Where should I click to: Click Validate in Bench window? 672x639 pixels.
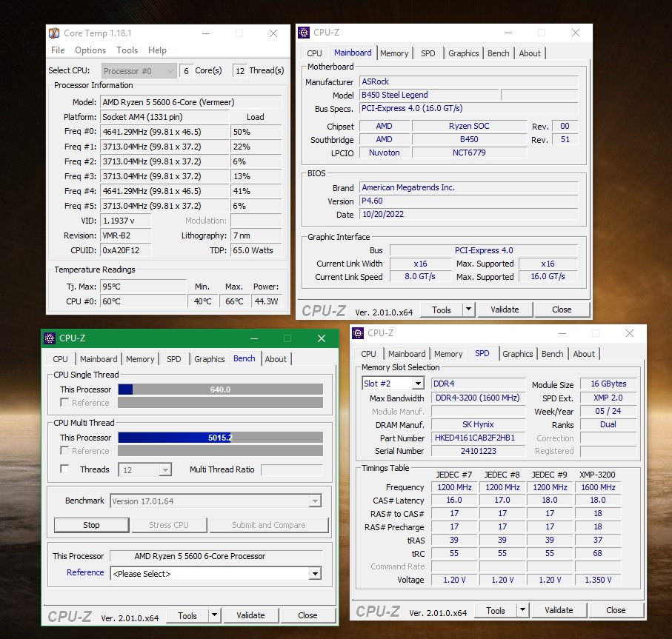click(250, 615)
